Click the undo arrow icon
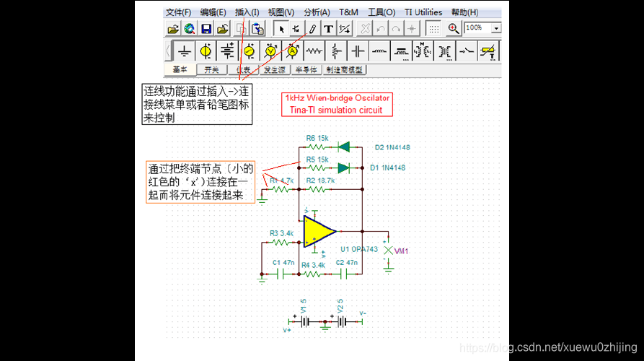 click(x=381, y=29)
